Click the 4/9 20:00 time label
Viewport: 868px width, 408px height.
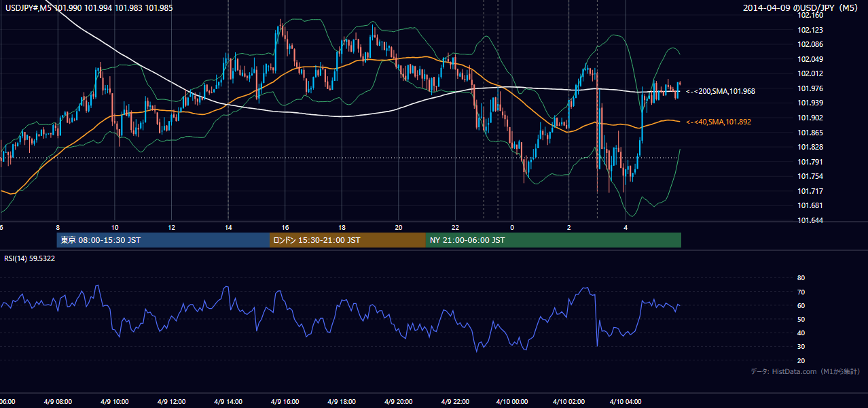pyautogui.click(x=398, y=401)
